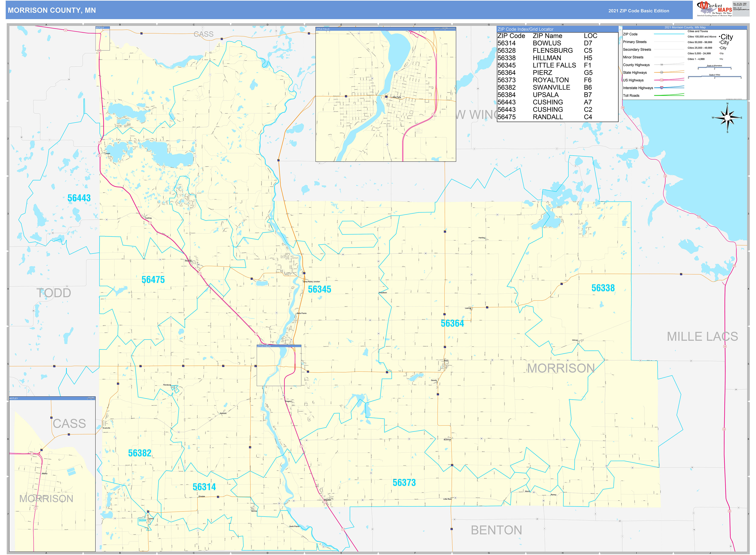Click the 56364 ZIP label on the map

tap(452, 324)
